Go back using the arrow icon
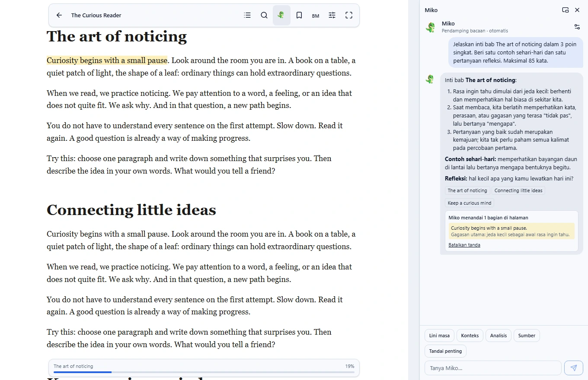Viewport: 588px width, 380px height. pyautogui.click(x=59, y=15)
